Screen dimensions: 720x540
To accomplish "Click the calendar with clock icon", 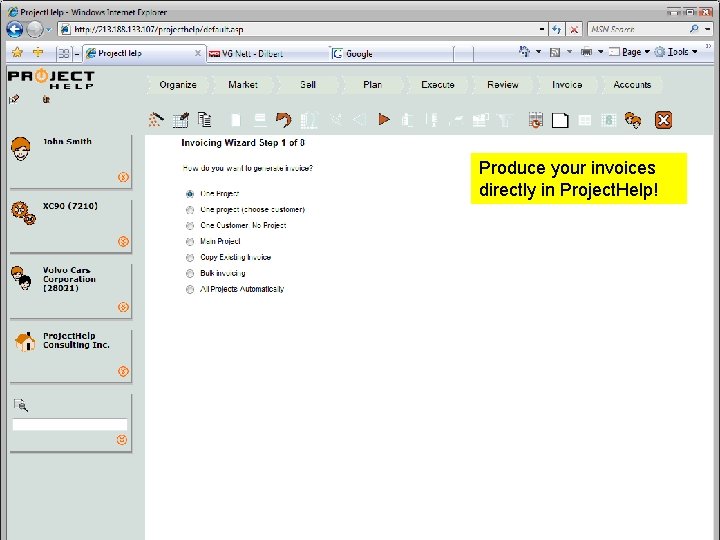I will click(535, 120).
